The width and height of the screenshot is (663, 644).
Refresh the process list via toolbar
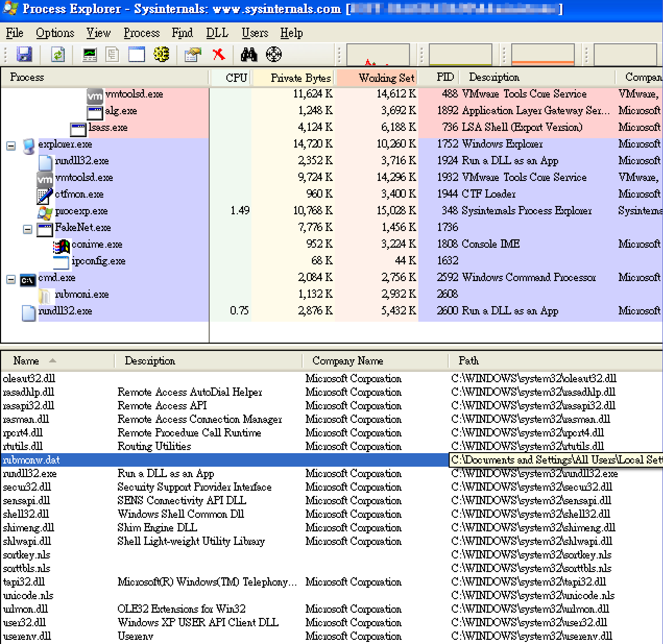(x=57, y=54)
